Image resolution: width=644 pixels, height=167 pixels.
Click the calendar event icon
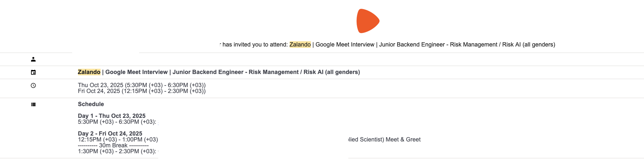coord(33,72)
